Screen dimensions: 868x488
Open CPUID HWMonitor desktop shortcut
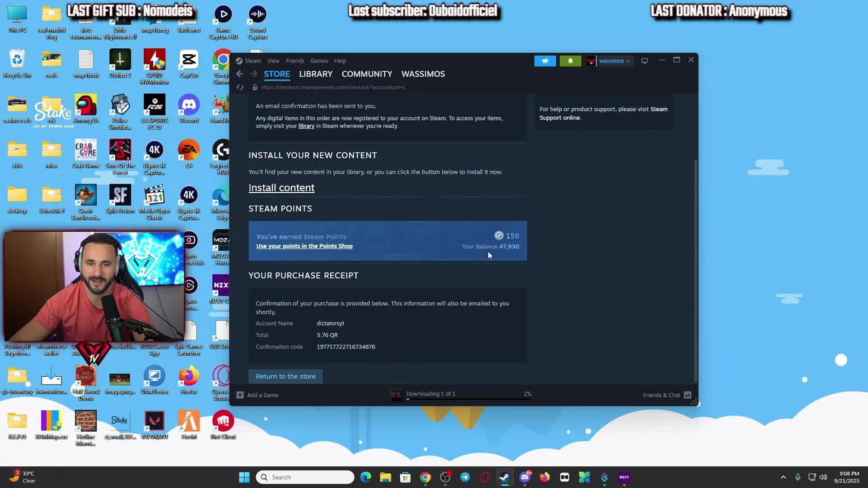tap(155, 66)
